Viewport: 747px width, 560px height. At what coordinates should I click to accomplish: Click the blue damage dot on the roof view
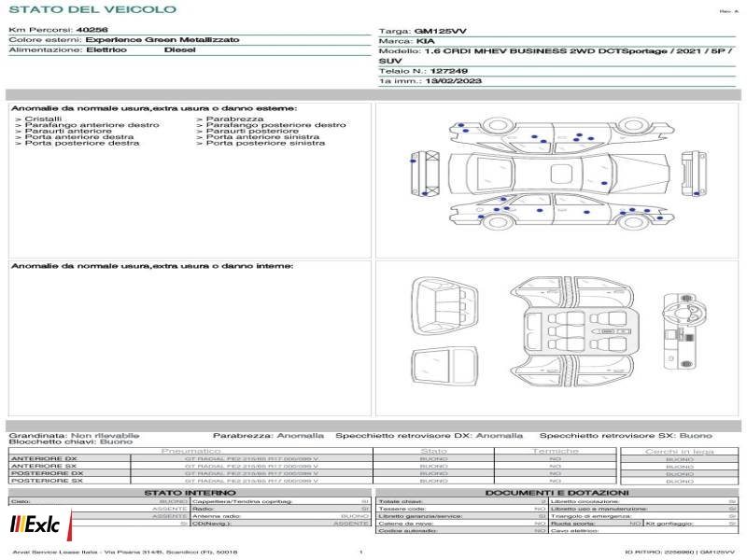pyautogui.click(x=604, y=183)
